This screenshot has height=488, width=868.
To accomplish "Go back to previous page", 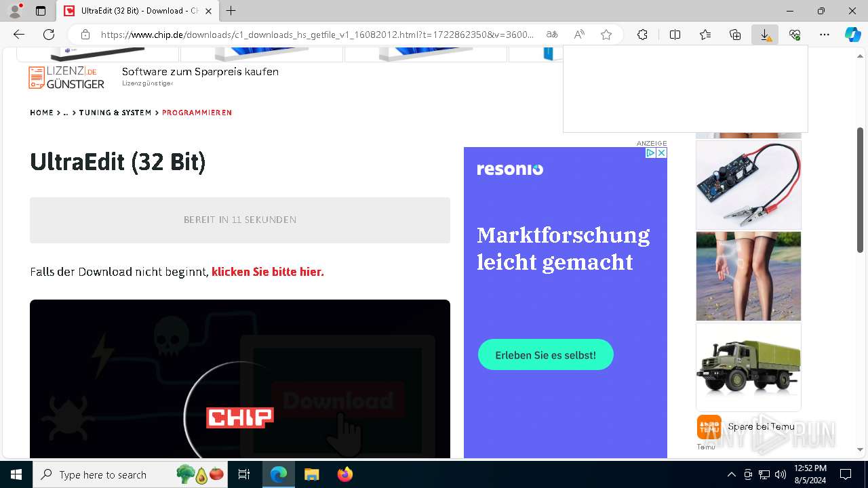I will (19, 35).
